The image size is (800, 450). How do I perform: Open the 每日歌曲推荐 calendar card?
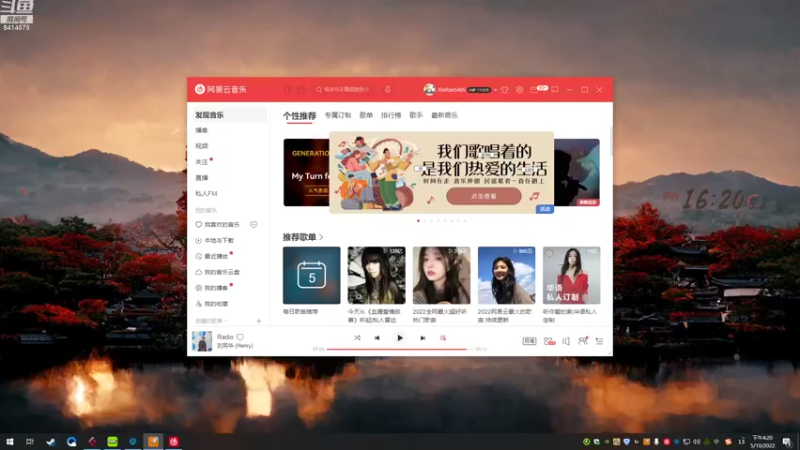pyautogui.click(x=311, y=276)
